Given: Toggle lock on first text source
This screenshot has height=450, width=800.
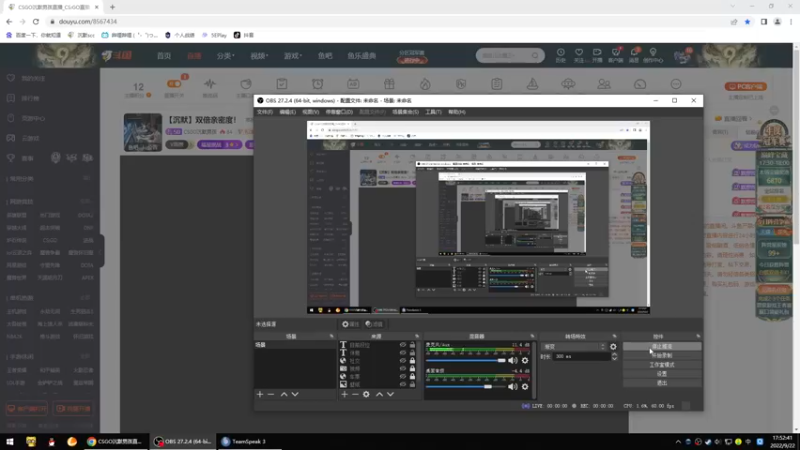Looking at the screenshot, I should pos(412,345).
